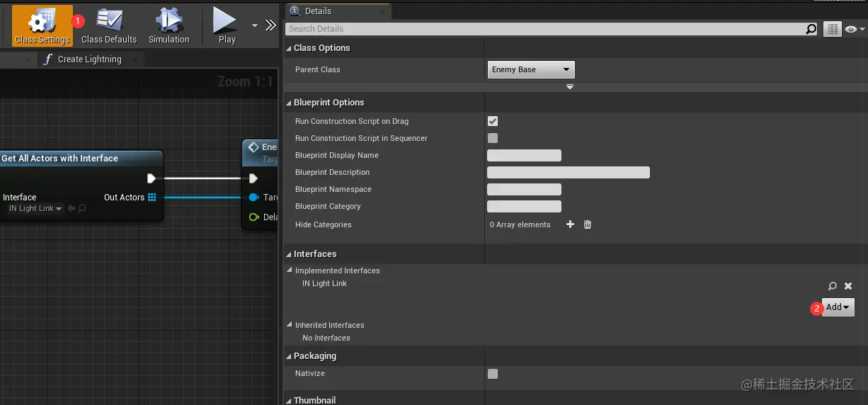Click the Out Actors array pin
The width and height of the screenshot is (868, 405).
[152, 198]
